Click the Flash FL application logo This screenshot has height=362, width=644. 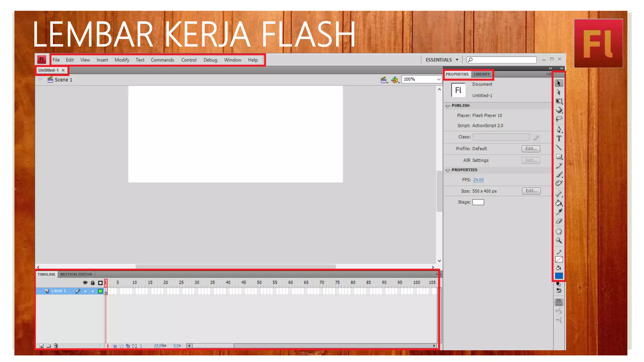coord(42,59)
